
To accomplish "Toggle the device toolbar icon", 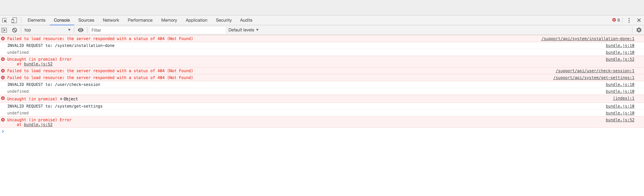I will [x=14, y=20].
